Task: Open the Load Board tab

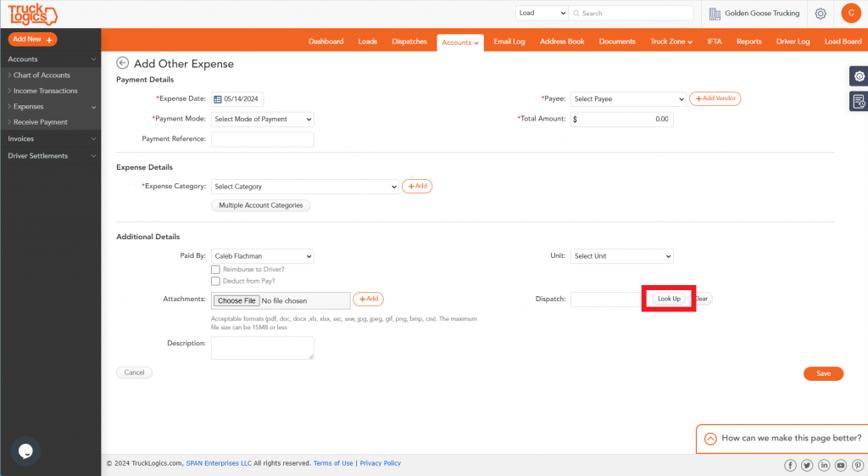Action: coord(843,42)
